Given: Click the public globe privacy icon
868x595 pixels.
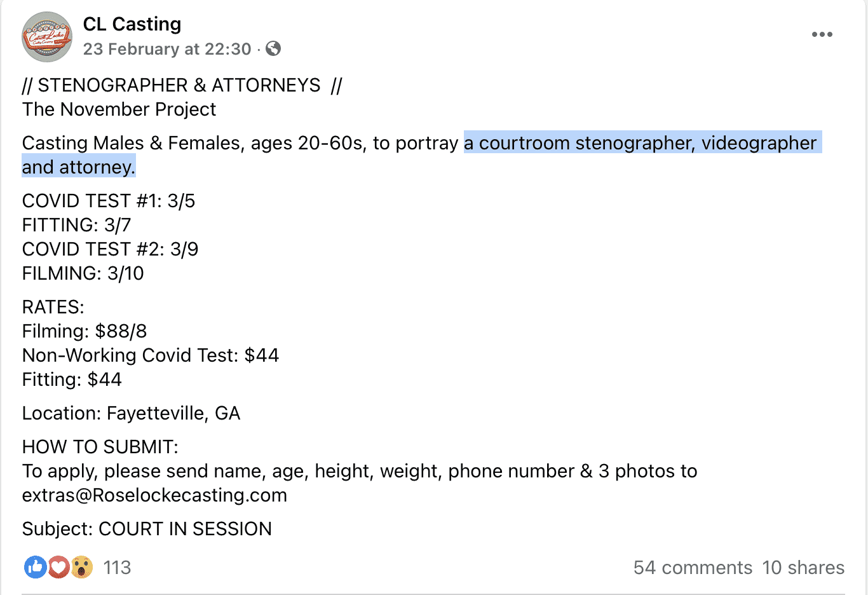Looking at the screenshot, I should [x=273, y=49].
